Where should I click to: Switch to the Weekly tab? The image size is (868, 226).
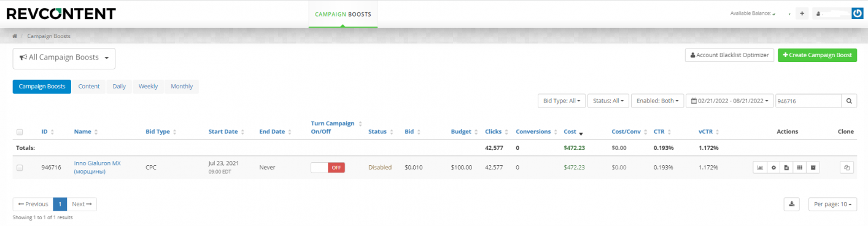[148, 87]
